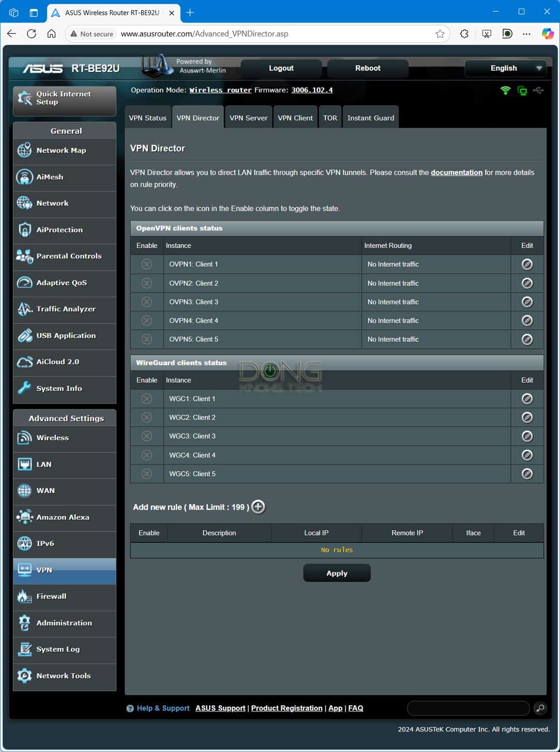Click the Logout button
Screen dimensions: 560x752
(x=281, y=68)
